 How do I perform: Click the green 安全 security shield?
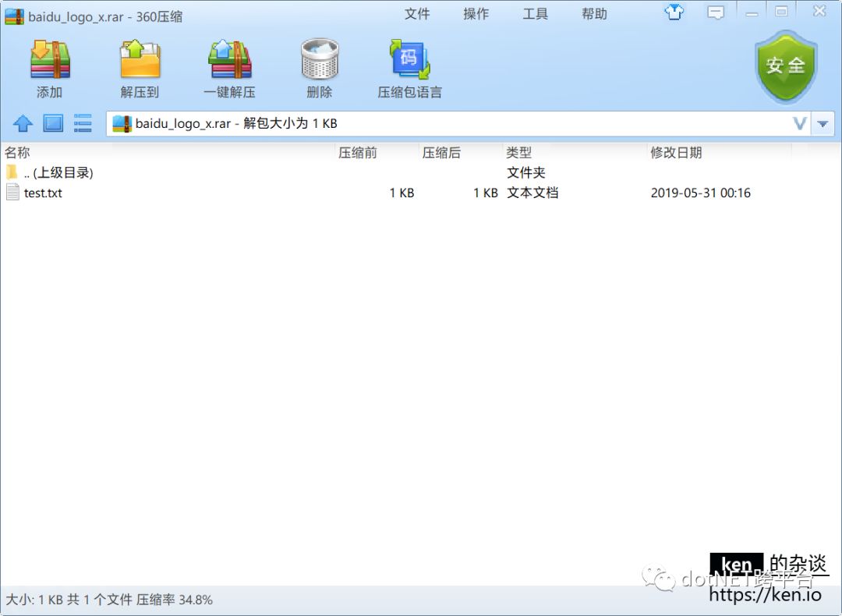pos(786,66)
